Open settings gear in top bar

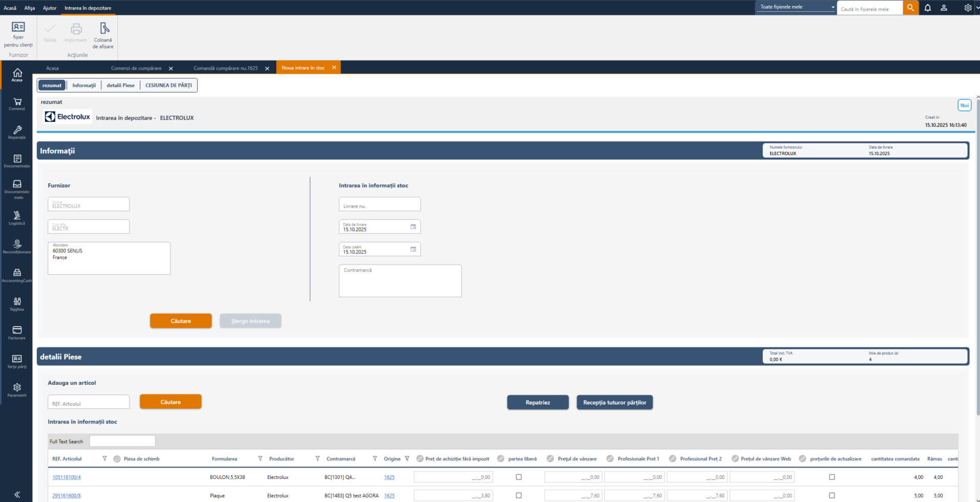pos(968,8)
